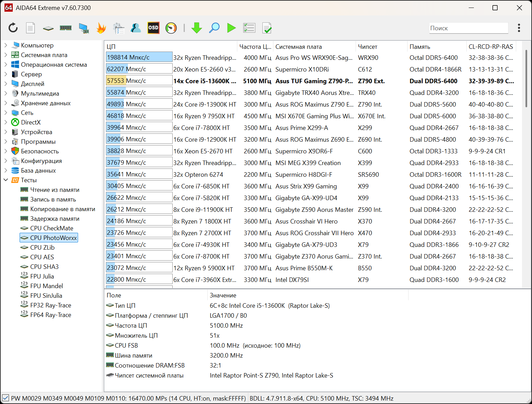Open the Копирование в памяти test
The image size is (532, 404).
click(x=63, y=209)
